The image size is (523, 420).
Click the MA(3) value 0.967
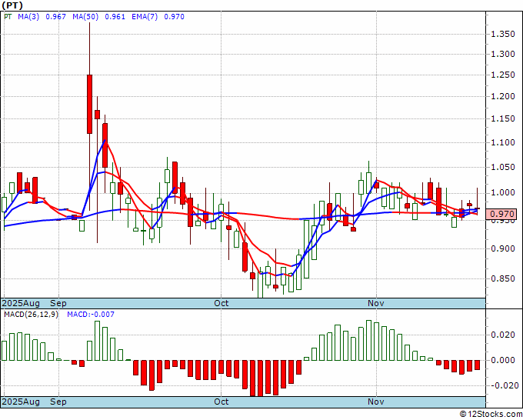click(55, 17)
